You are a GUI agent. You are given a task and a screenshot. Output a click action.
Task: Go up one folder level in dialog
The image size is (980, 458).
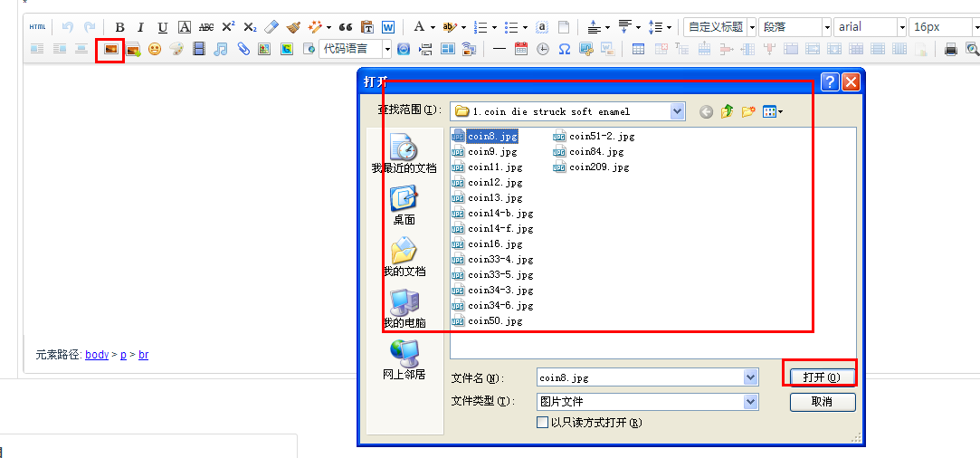point(727,112)
